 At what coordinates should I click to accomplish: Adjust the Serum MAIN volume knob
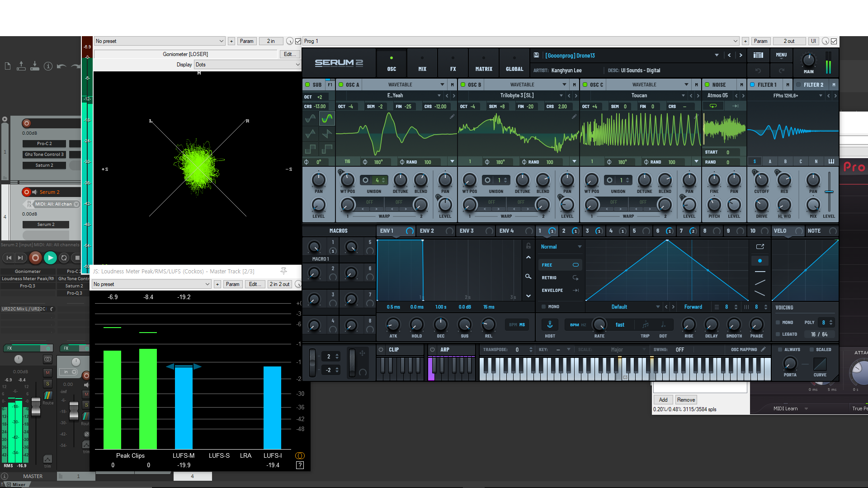tap(808, 60)
